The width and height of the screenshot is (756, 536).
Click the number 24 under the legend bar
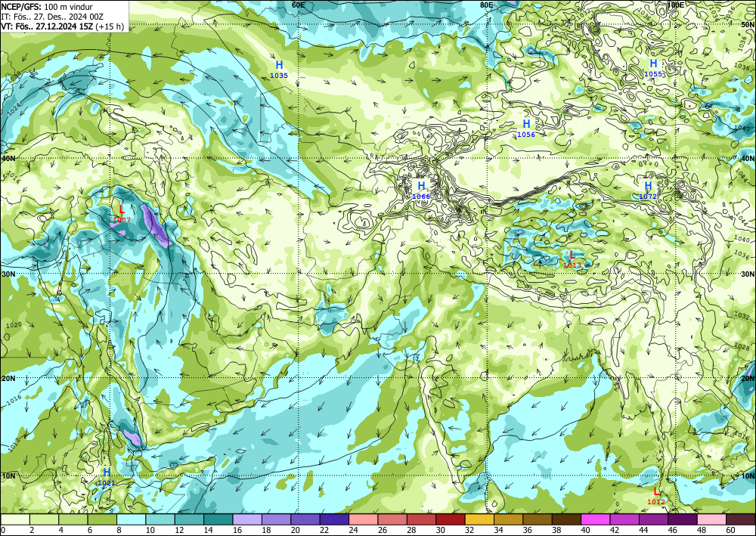(353, 530)
